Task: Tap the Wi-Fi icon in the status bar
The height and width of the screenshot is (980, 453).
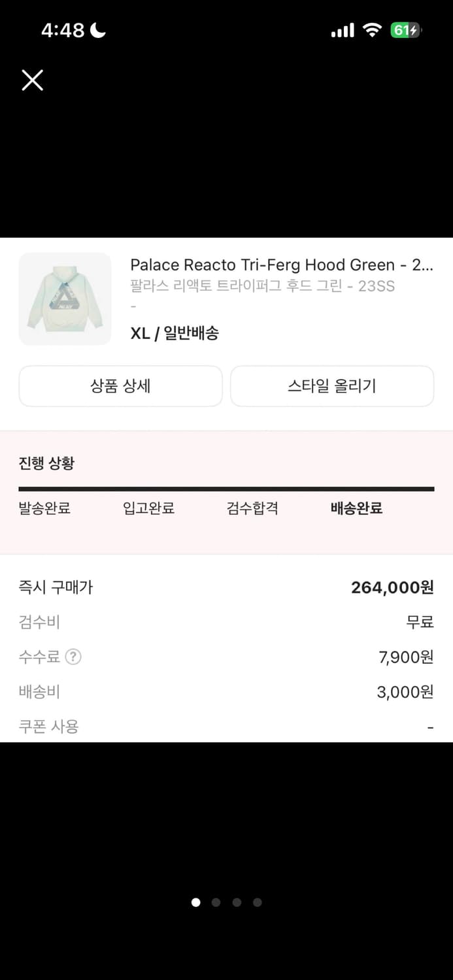Action: point(372,29)
